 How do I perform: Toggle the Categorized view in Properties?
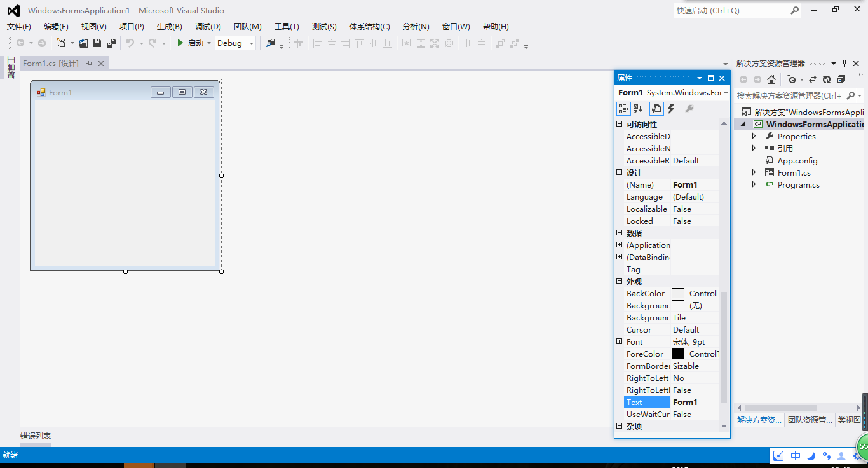coord(623,109)
